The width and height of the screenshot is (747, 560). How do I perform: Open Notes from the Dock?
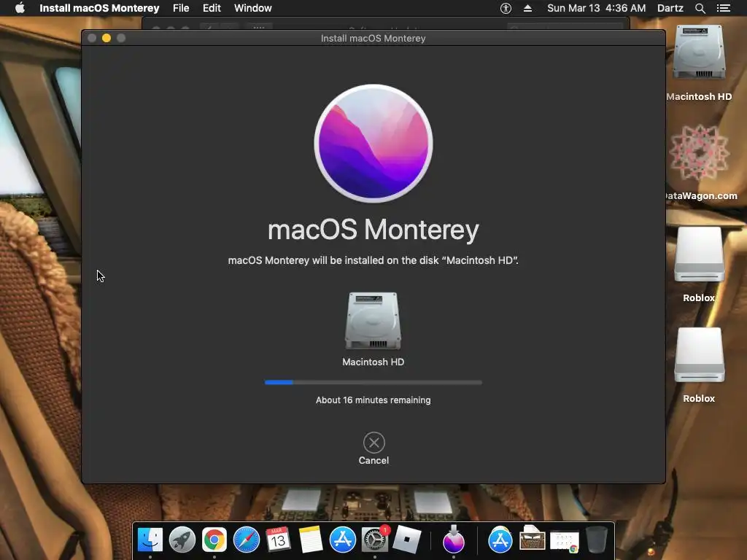(x=311, y=540)
